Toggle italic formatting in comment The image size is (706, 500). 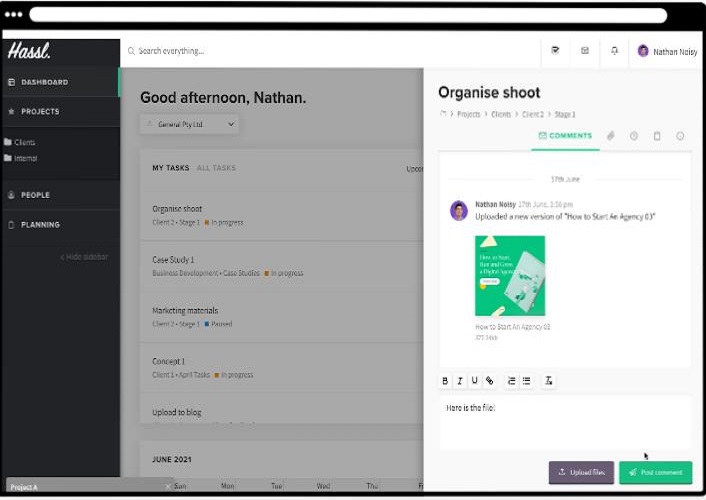pos(460,380)
